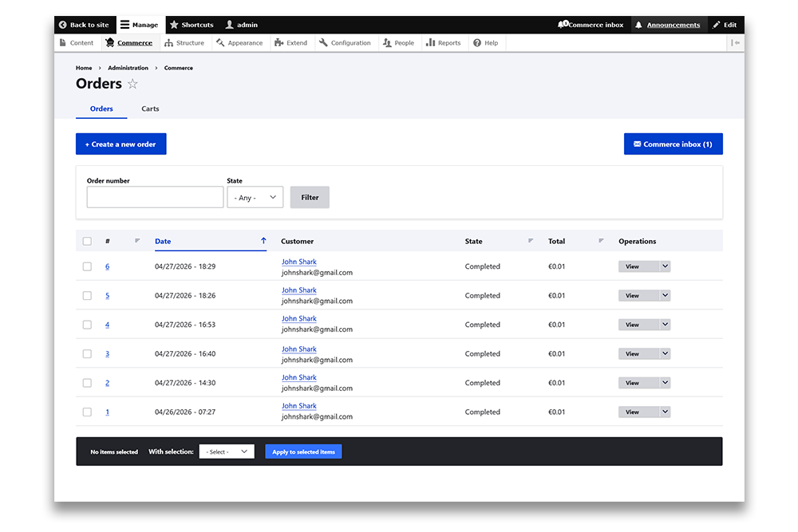Open the Extend menu
Screen dimensions: 798x532
pyautogui.click(x=290, y=43)
